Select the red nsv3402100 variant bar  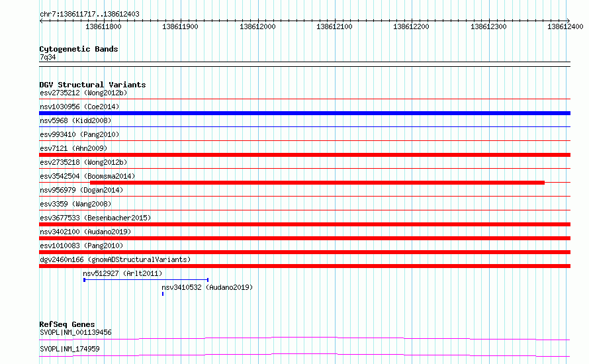point(304,238)
